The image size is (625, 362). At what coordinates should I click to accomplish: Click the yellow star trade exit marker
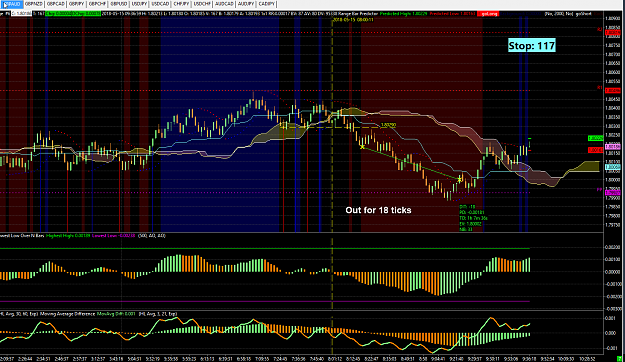[460, 179]
